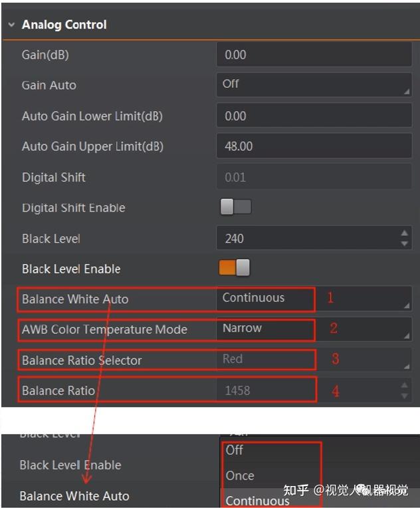Image resolution: width=420 pixels, height=508 pixels.
Task: Click the Black Level value field
Action: point(306,238)
